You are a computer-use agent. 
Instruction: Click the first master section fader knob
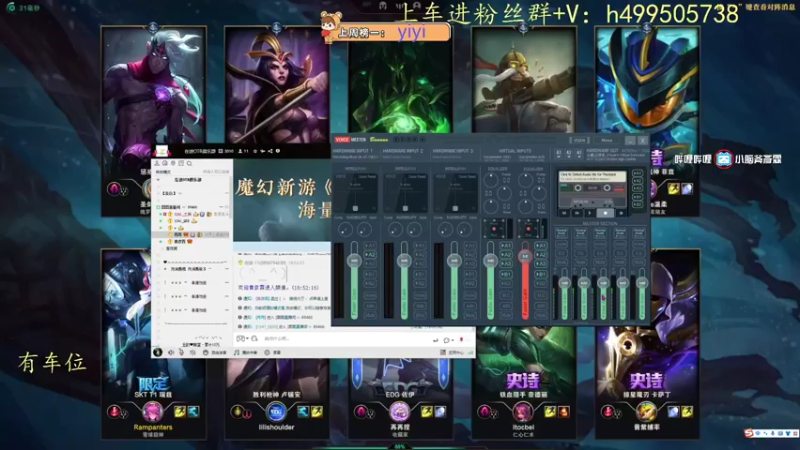(564, 283)
